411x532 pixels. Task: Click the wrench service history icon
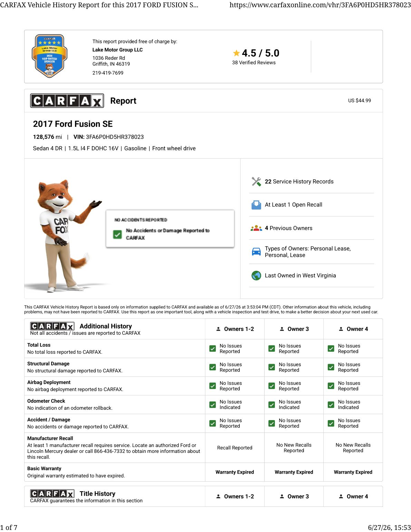coord(256,181)
